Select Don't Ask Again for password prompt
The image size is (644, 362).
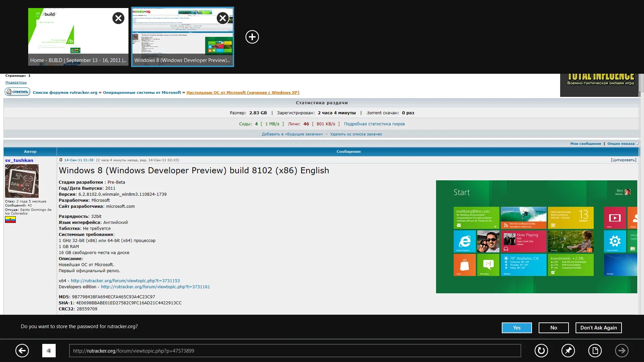coord(599,328)
